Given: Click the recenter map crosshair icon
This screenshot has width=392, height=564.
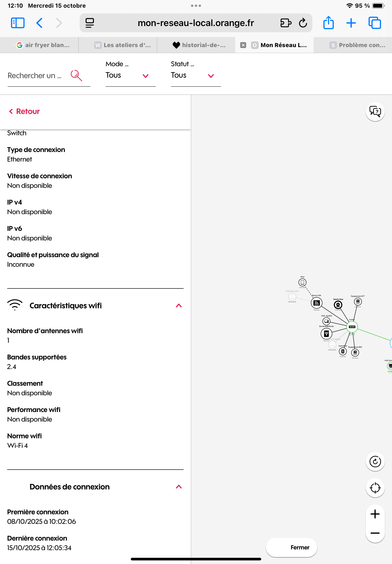Looking at the screenshot, I should pos(375,488).
